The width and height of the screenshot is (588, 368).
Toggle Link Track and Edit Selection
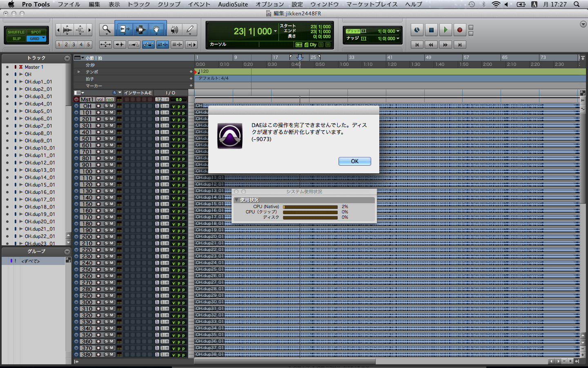(177, 45)
